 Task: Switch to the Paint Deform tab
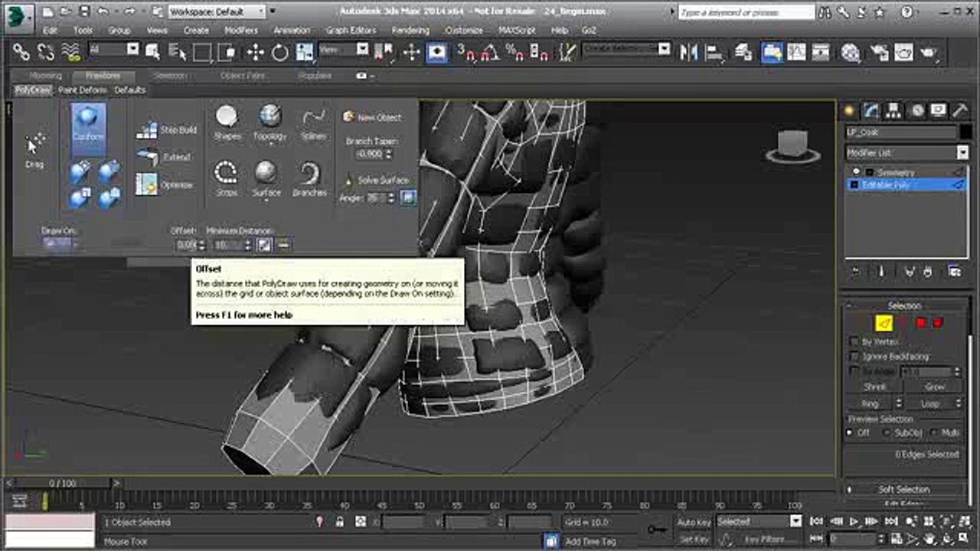[83, 90]
